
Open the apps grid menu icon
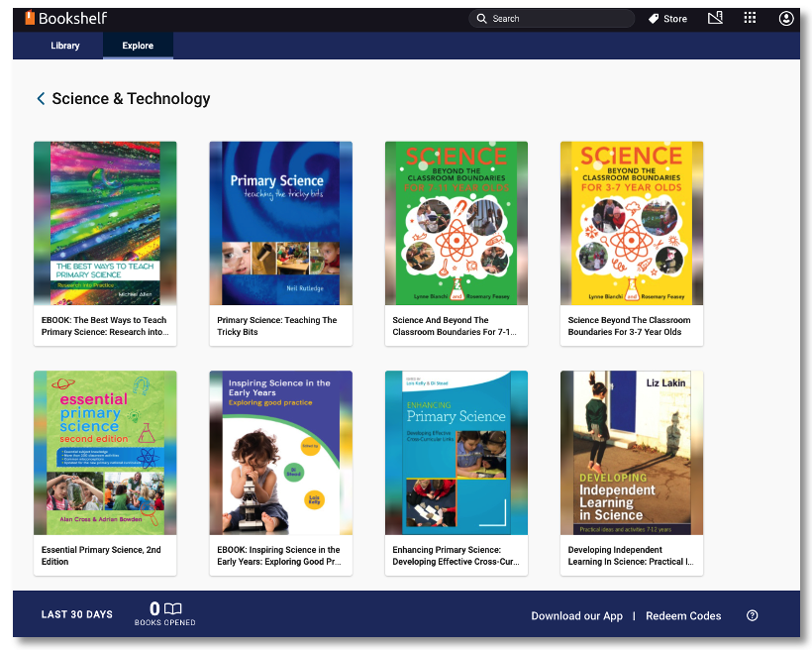point(750,18)
